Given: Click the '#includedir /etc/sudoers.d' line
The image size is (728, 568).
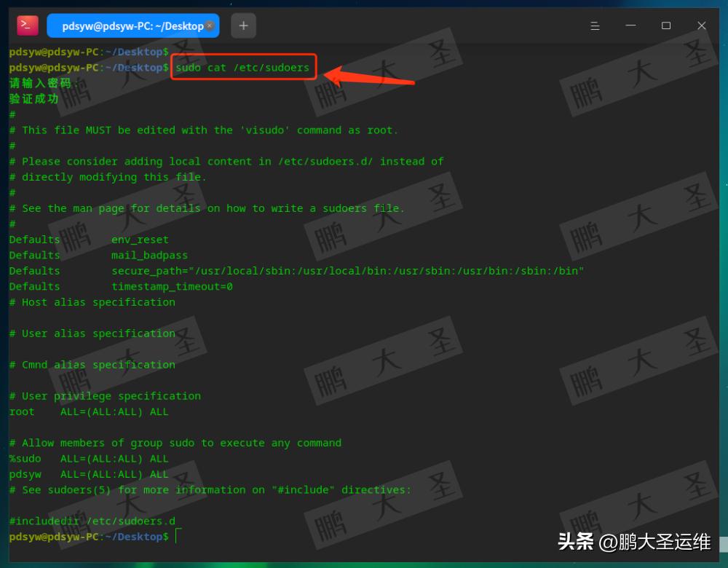Looking at the screenshot, I should pyautogui.click(x=92, y=521).
